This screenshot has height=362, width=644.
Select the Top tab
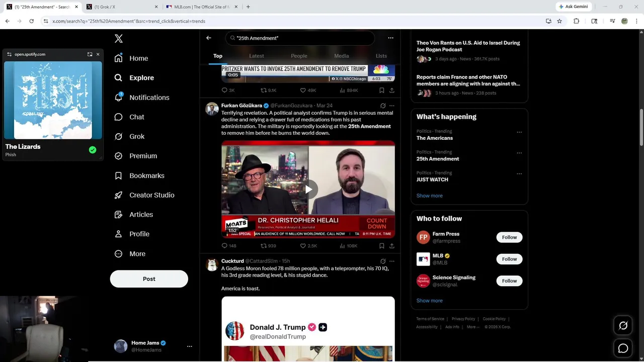click(x=218, y=56)
